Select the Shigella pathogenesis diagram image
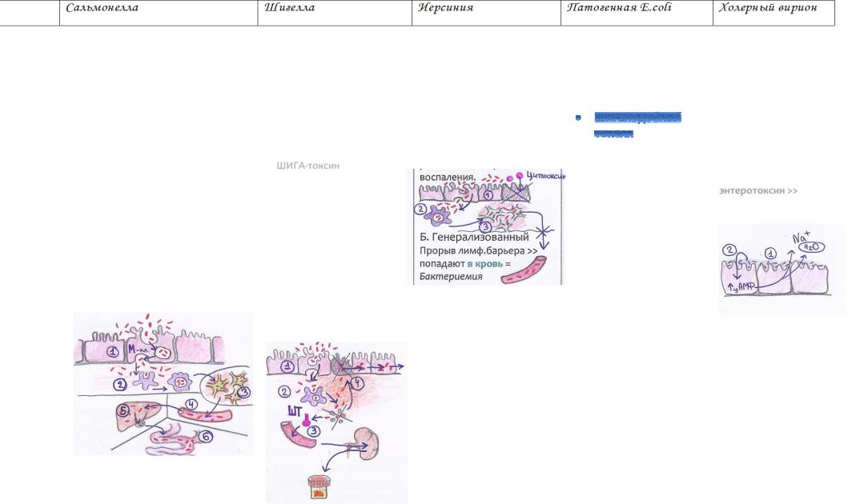The height and width of the screenshot is (504, 848). coord(336,422)
